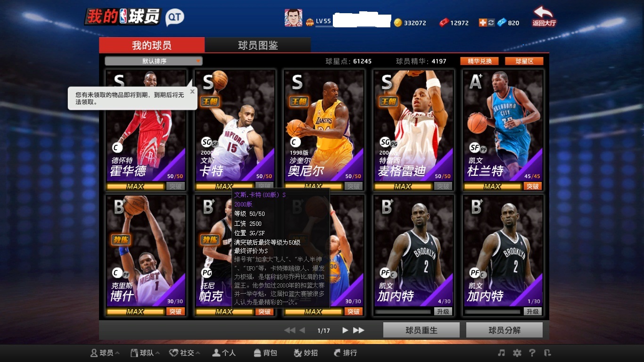Click the 球星点: 61245 text
Viewport: 644px width, 362px height.
point(348,61)
